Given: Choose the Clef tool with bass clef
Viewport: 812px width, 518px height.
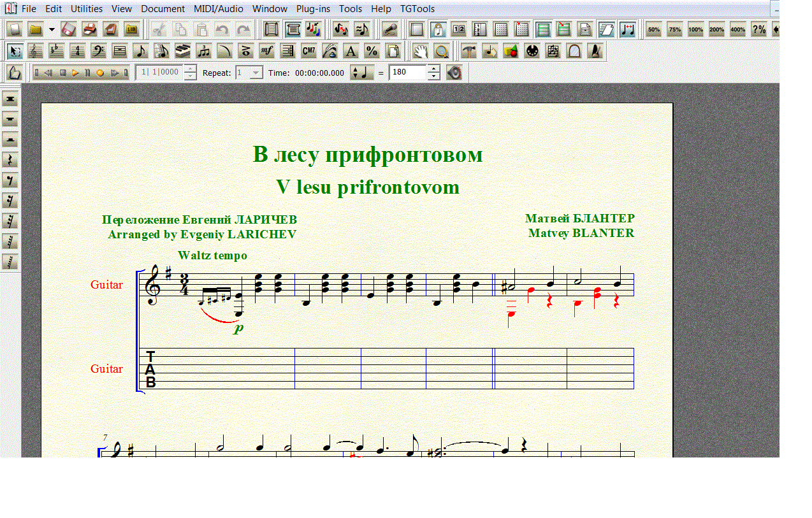Looking at the screenshot, I should pos(99,52).
